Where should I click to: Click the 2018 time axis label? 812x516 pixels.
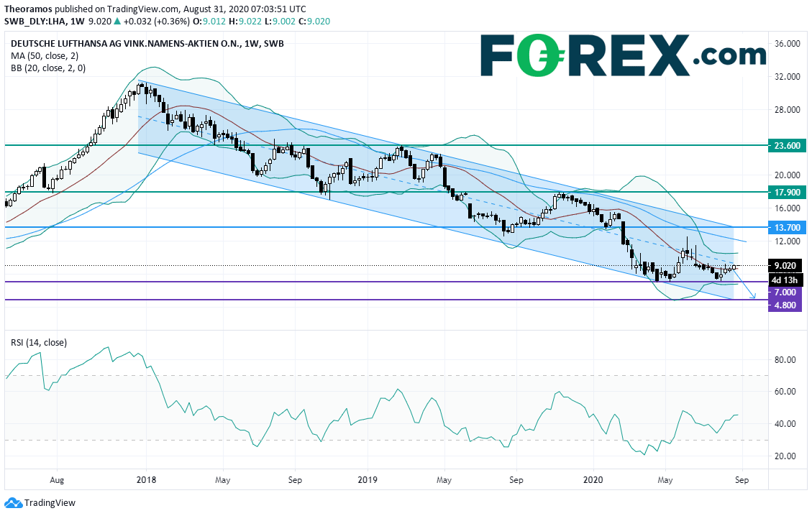point(146,480)
